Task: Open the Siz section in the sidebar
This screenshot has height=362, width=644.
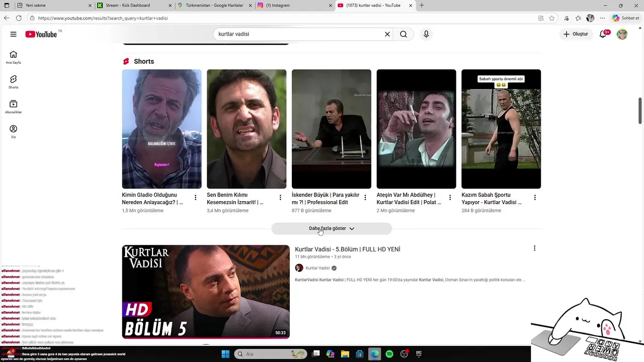Action: click(x=13, y=132)
